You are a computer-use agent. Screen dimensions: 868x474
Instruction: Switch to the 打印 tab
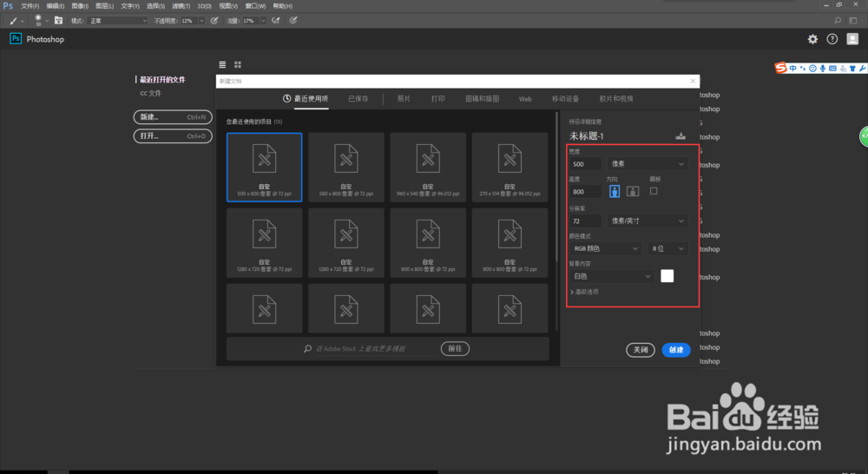coord(437,99)
